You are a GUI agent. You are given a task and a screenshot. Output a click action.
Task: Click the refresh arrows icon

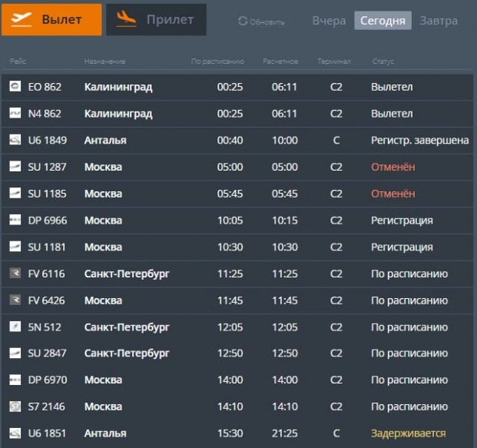pyautogui.click(x=243, y=21)
